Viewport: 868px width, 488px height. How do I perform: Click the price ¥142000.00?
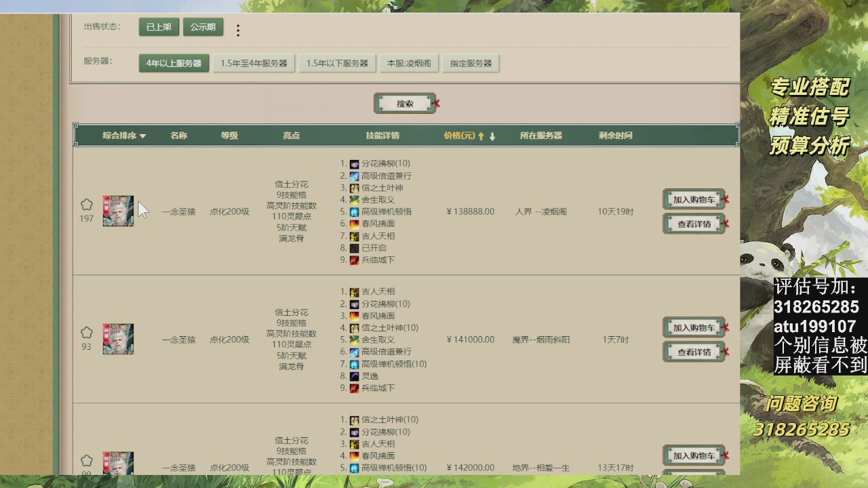pyautogui.click(x=471, y=468)
